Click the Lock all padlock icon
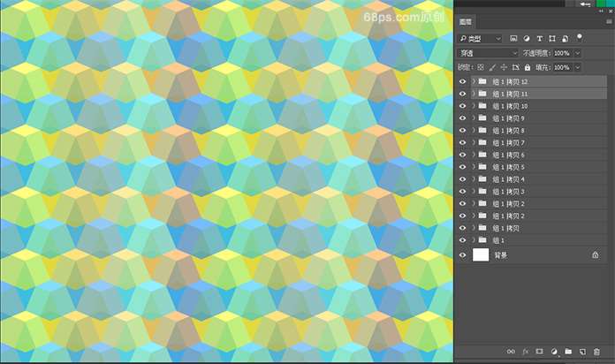This screenshot has height=364, width=615. point(528,67)
